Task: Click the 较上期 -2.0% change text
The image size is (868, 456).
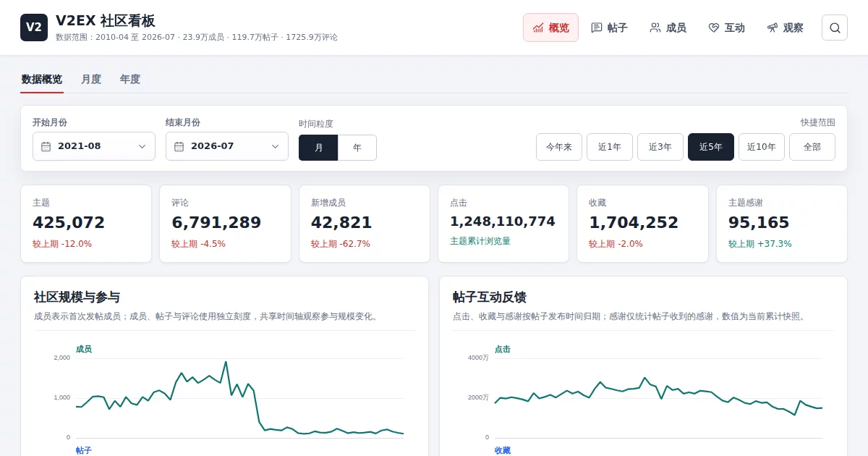Action: point(616,244)
